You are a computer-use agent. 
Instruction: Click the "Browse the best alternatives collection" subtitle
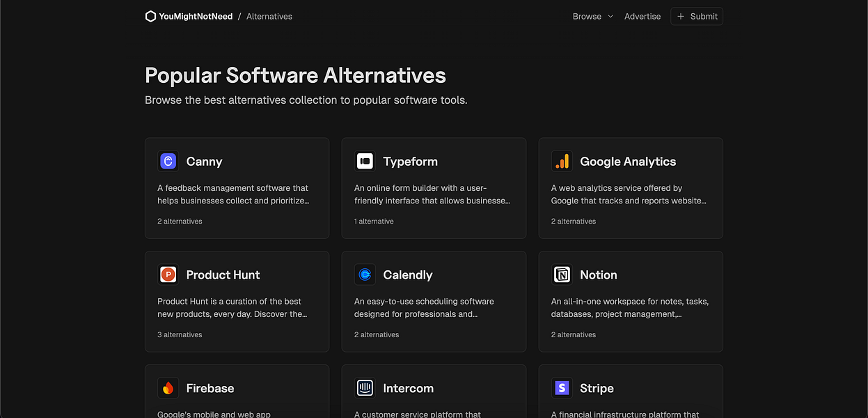(306, 100)
